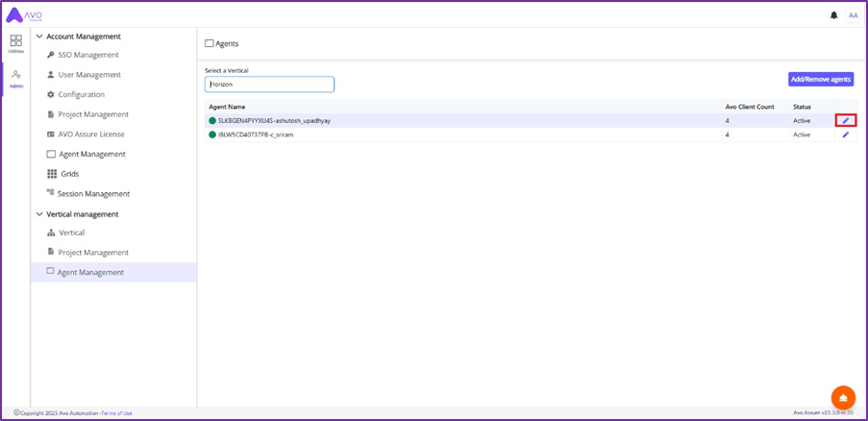Open the Utilities sidebar icon

point(16,44)
